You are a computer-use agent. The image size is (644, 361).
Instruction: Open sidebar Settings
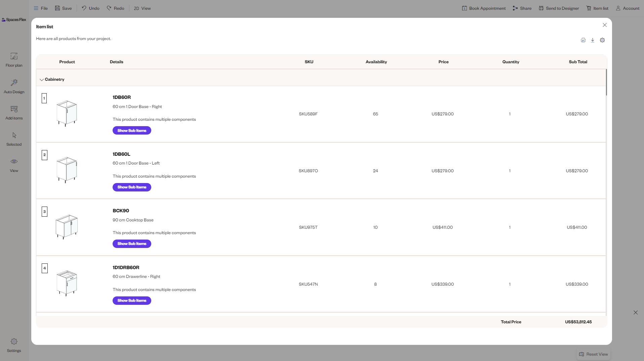point(14,344)
